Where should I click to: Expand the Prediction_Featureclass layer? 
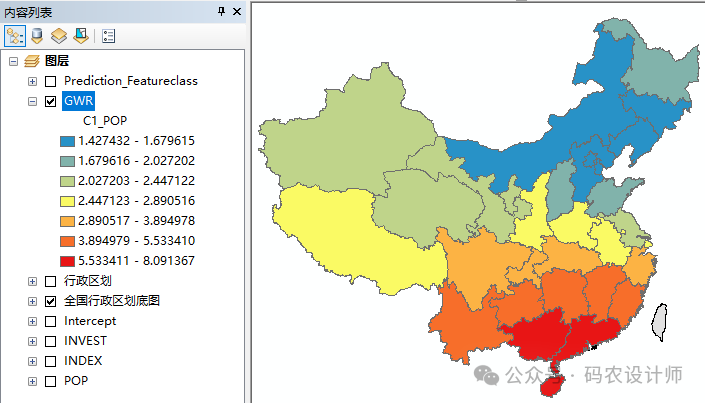(32, 81)
